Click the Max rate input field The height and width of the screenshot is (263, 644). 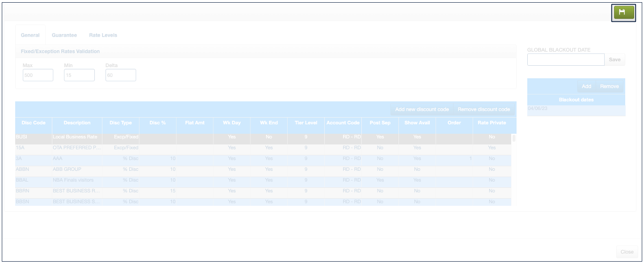coord(38,75)
